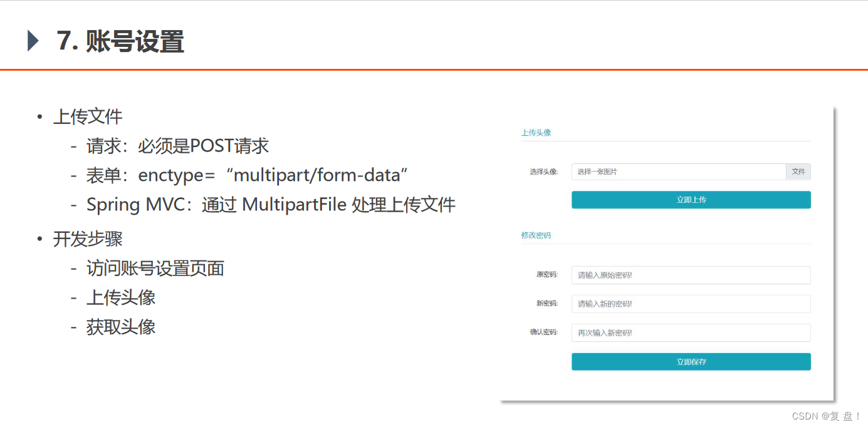The height and width of the screenshot is (427, 868).
Task: Click the 确认密码 label text
Action: click(x=543, y=332)
